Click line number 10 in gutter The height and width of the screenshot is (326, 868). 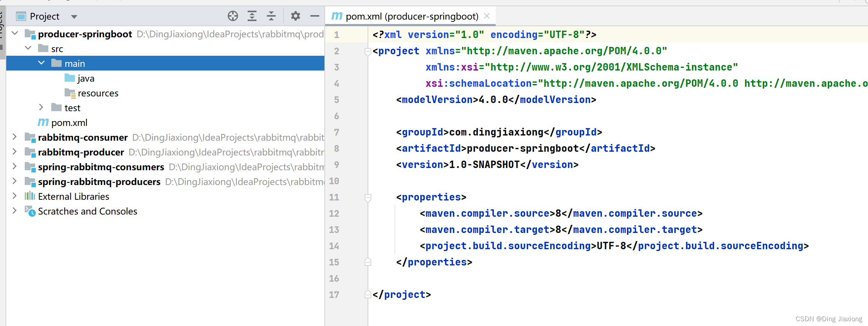[334, 181]
